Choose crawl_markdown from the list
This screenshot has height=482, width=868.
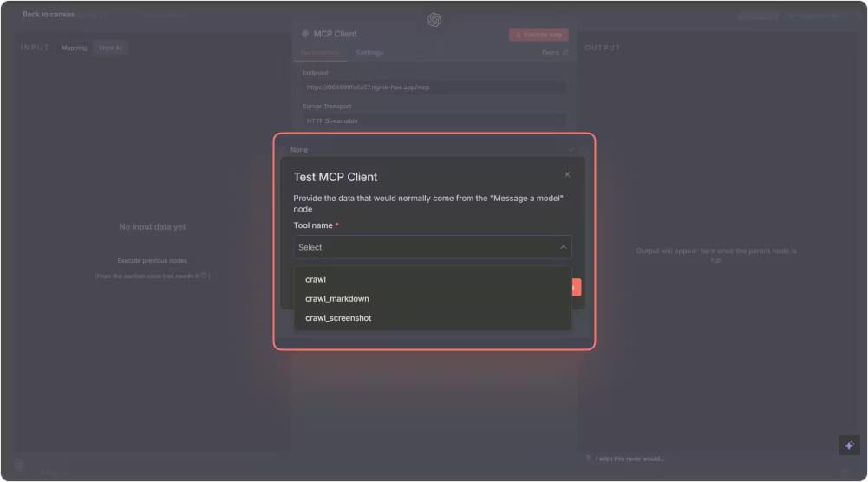pos(337,299)
